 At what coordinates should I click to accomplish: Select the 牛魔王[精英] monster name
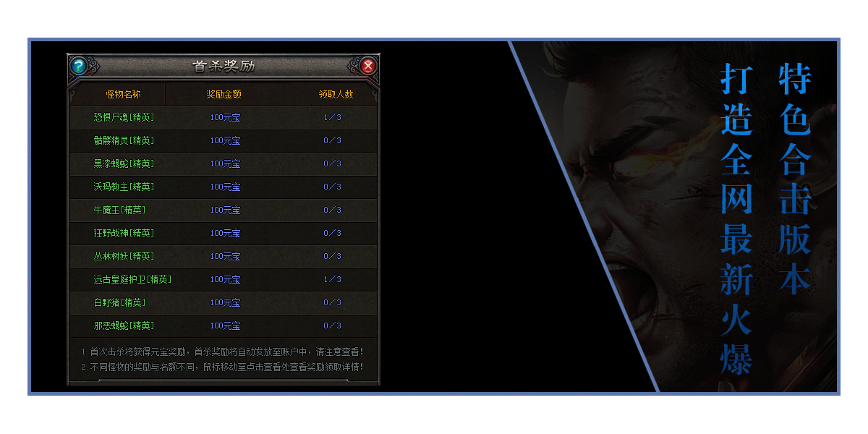tap(119, 210)
